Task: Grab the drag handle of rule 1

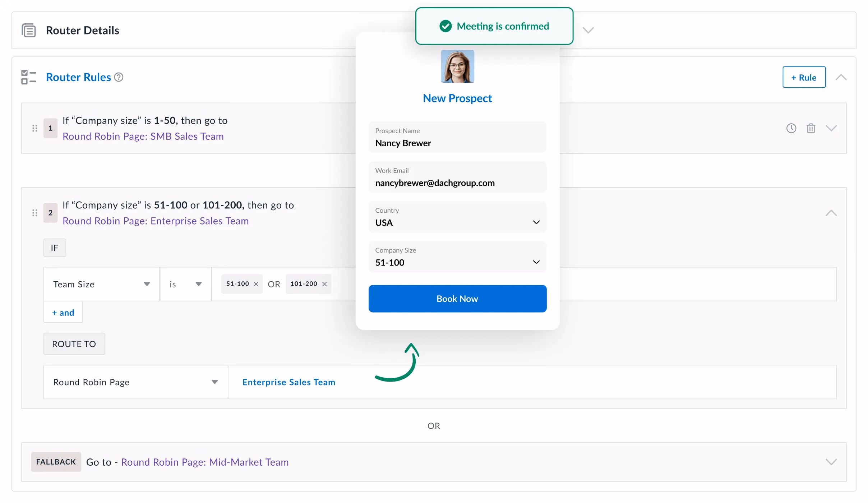Action: (x=35, y=128)
